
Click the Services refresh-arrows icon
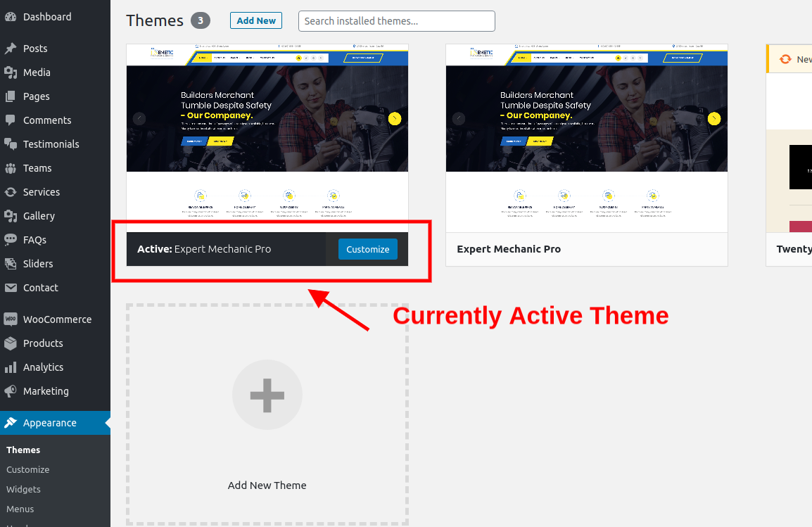click(11, 192)
